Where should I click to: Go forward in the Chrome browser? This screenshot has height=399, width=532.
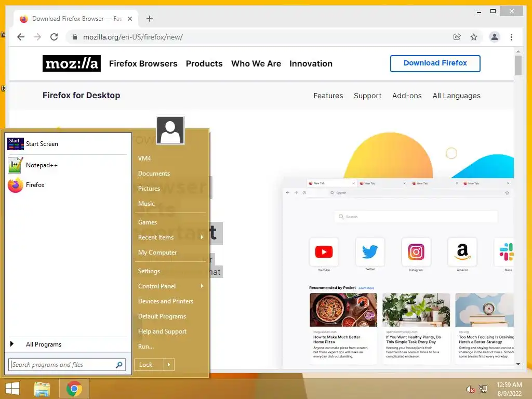coord(37,37)
